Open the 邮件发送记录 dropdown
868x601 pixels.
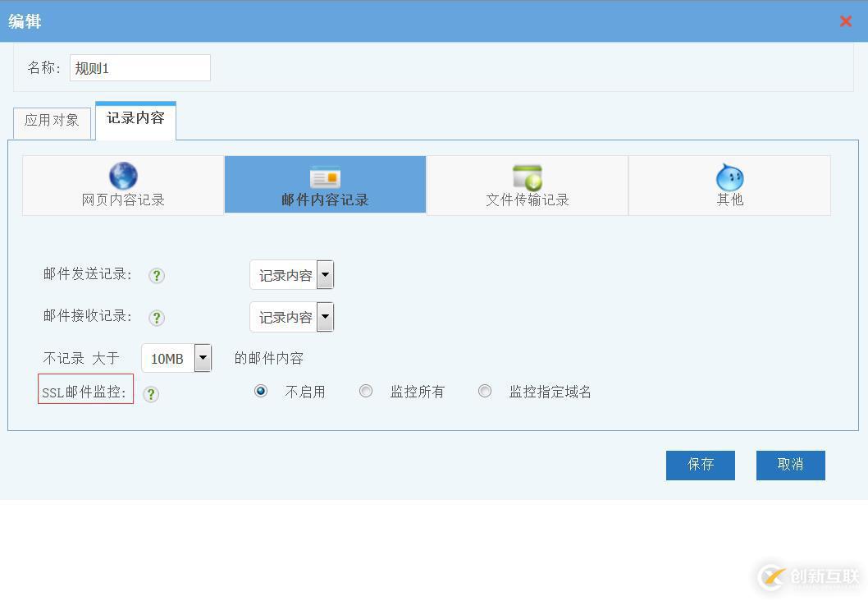[325, 274]
